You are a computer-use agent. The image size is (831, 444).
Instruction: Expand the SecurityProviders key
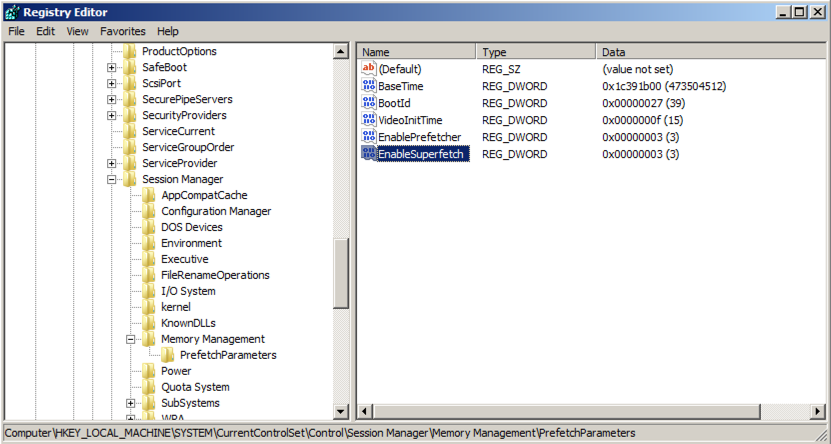111,115
